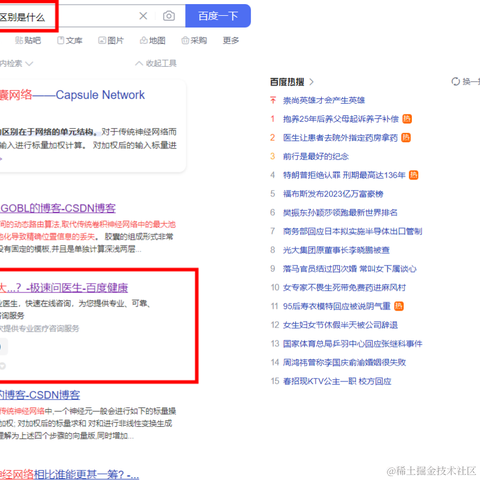This screenshot has width=480, height=480.
Task: Open the 极速问医生-百度健康 result link
Action: coord(64,288)
